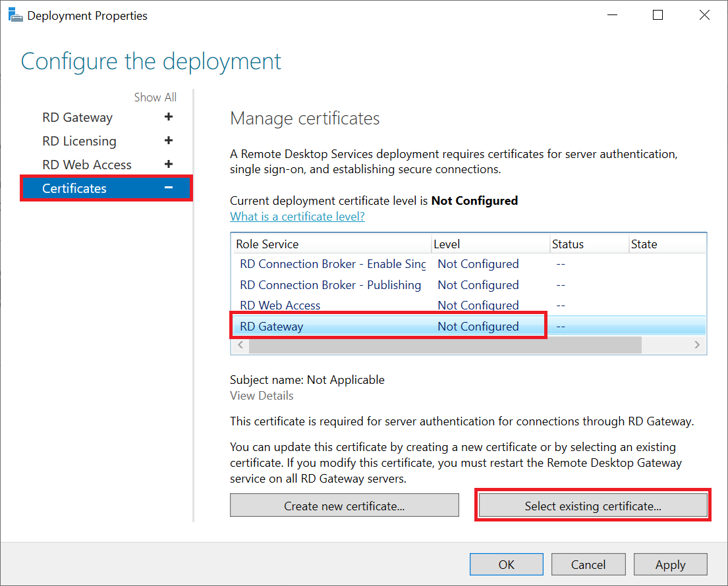Open the RD Gateway settings page

77,118
